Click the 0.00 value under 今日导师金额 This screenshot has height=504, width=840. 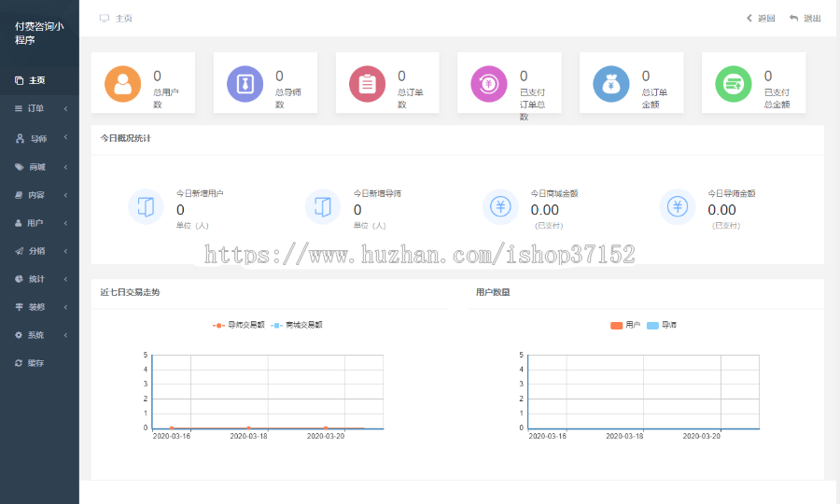click(x=721, y=210)
